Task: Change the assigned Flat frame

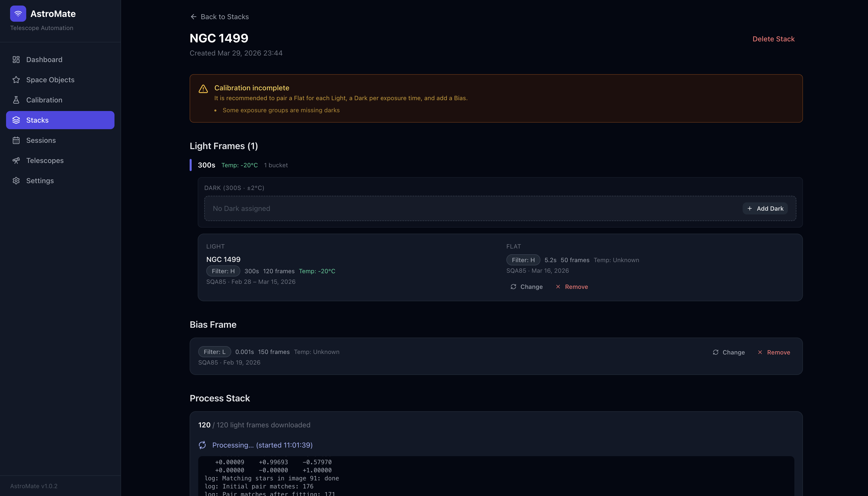Action: (527, 287)
